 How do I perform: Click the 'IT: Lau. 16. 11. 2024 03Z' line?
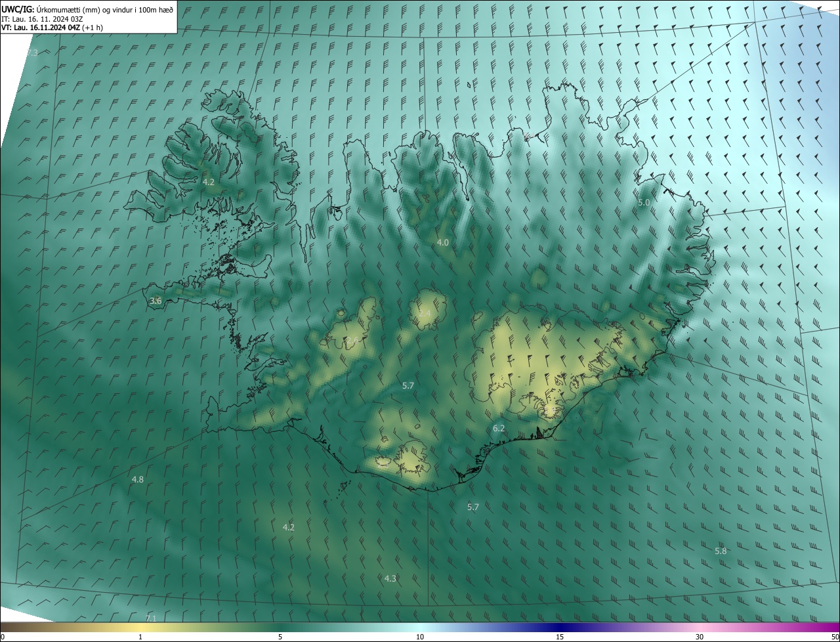pyautogui.click(x=43, y=19)
